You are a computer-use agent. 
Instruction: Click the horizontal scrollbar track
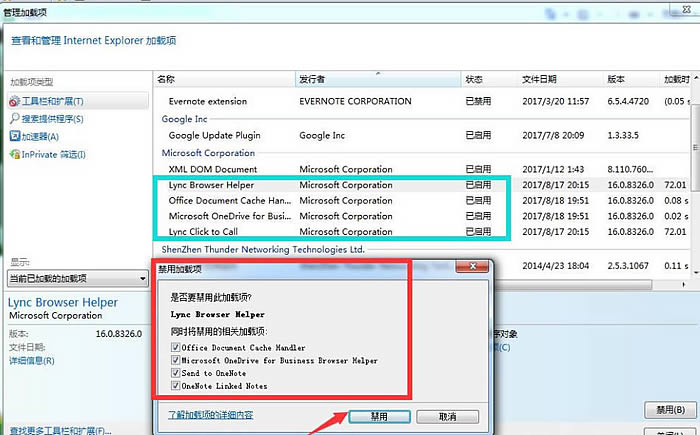pyautogui.click(x=665, y=284)
